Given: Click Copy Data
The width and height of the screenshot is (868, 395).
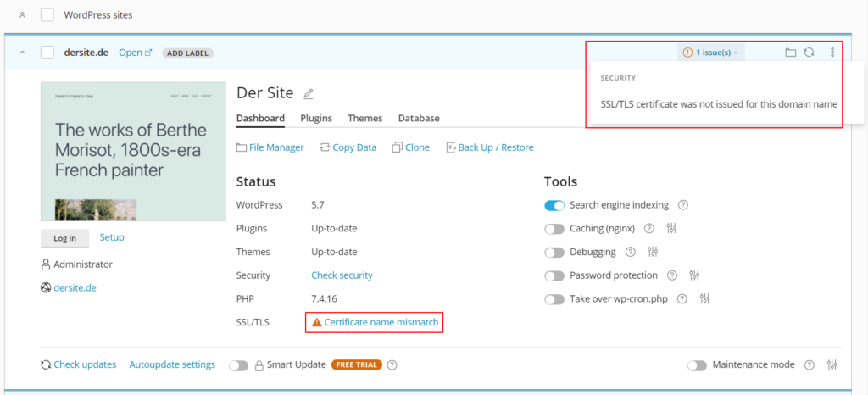Looking at the screenshot, I should point(348,147).
